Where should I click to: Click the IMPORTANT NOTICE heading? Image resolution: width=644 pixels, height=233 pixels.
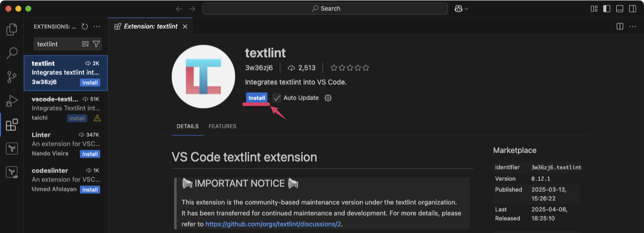point(240,183)
